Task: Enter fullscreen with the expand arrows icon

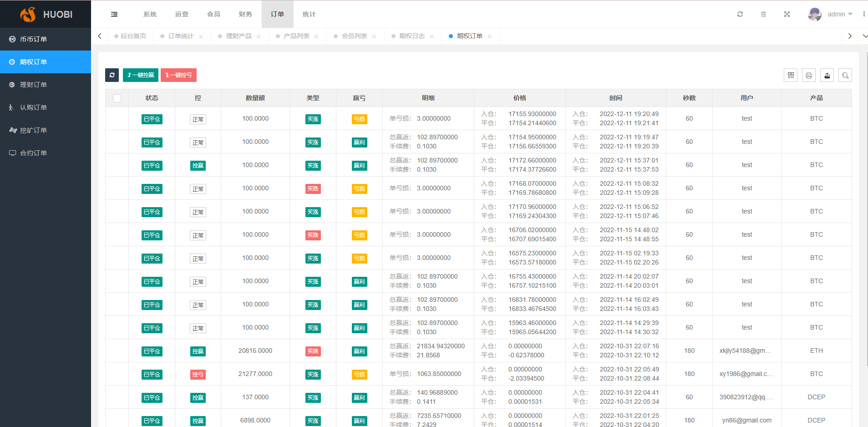Action: (x=787, y=14)
